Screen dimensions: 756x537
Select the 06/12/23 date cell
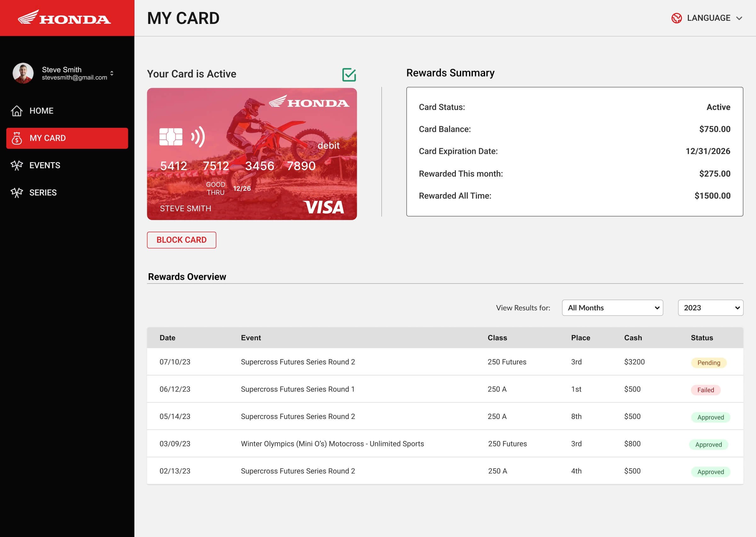click(175, 389)
